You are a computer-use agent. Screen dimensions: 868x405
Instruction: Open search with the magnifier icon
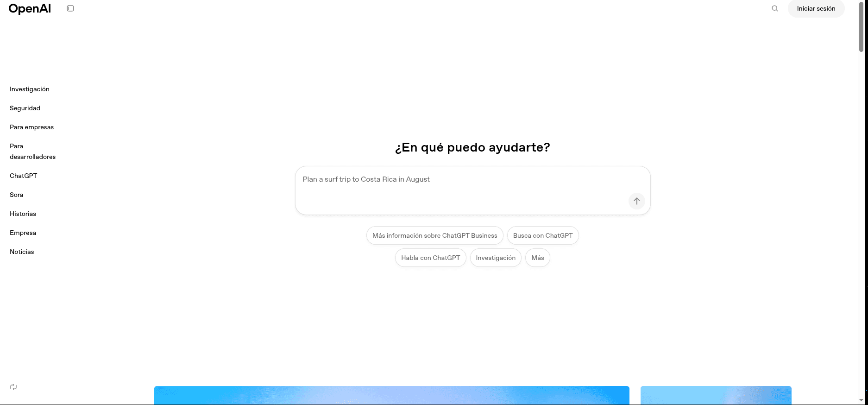click(774, 8)
